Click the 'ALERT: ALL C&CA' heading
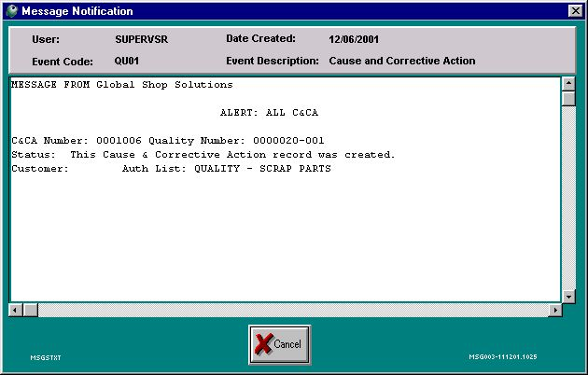Image resolution: width=588 pixels, height=375 pixels. 269,112
